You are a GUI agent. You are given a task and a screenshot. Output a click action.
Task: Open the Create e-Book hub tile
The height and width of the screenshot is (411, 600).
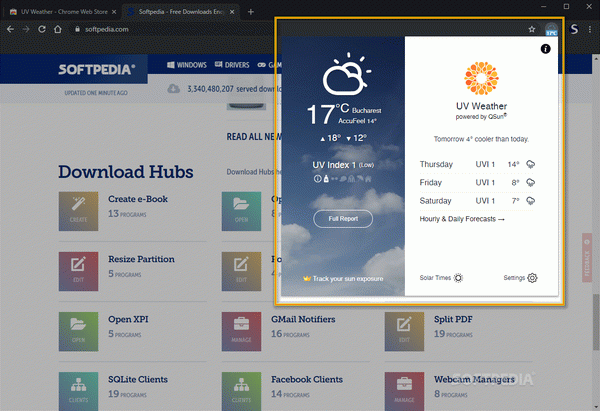(x=78, y=211)
